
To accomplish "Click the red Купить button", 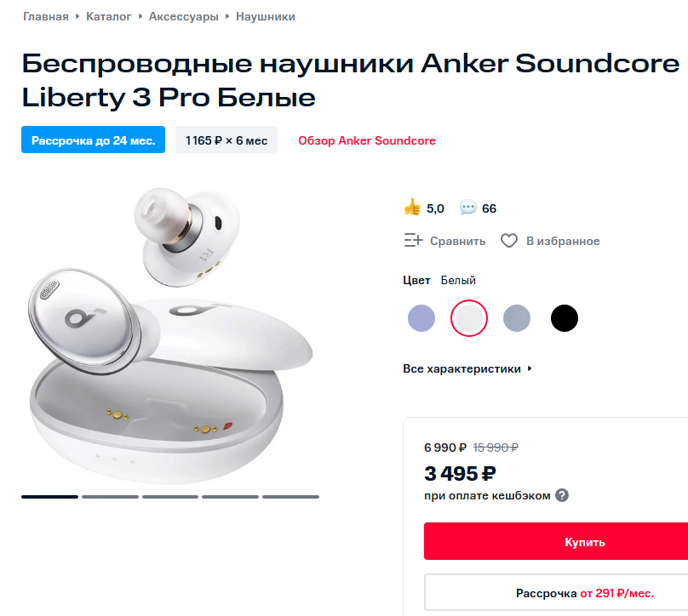I will (556, 541).
